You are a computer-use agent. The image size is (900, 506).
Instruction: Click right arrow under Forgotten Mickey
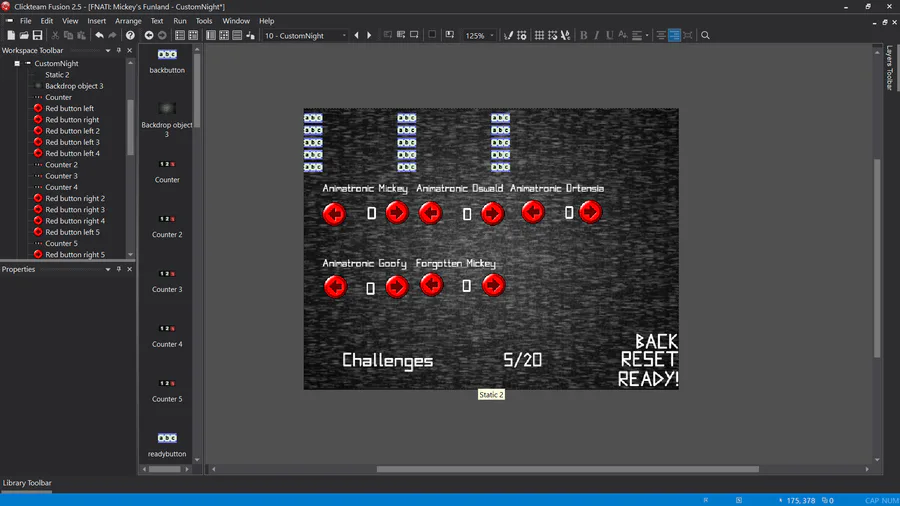click(x=493, y=285)
